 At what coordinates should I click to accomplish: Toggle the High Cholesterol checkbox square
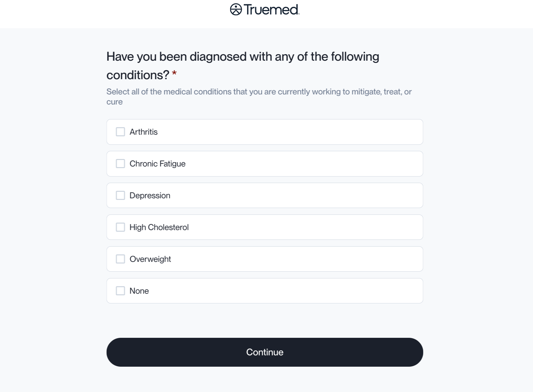click(x=120, y=227)
